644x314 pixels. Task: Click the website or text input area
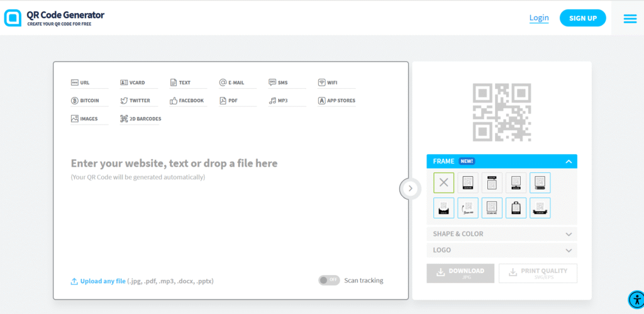tap(174, 164)
